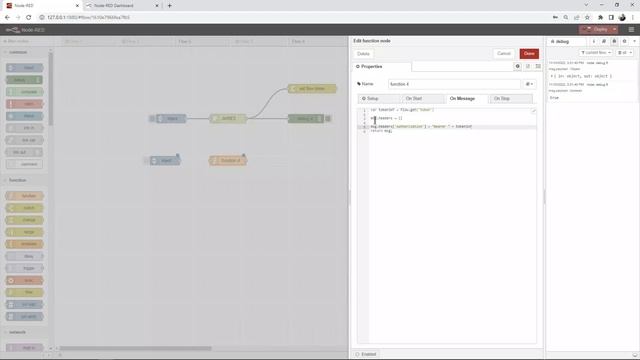Click the inject trigger button on the upper inject node
This screenshot has height=360, width=640.
coord(152,118)
